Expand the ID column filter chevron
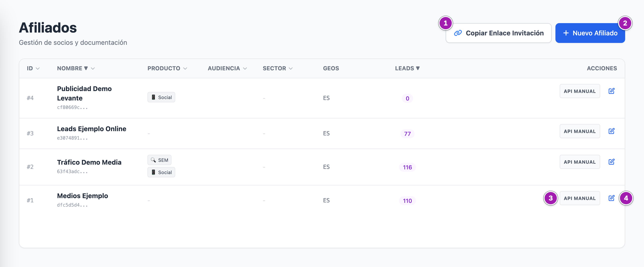Image resolution: width=644 pixels, height=267 pixels. point(38,69)
